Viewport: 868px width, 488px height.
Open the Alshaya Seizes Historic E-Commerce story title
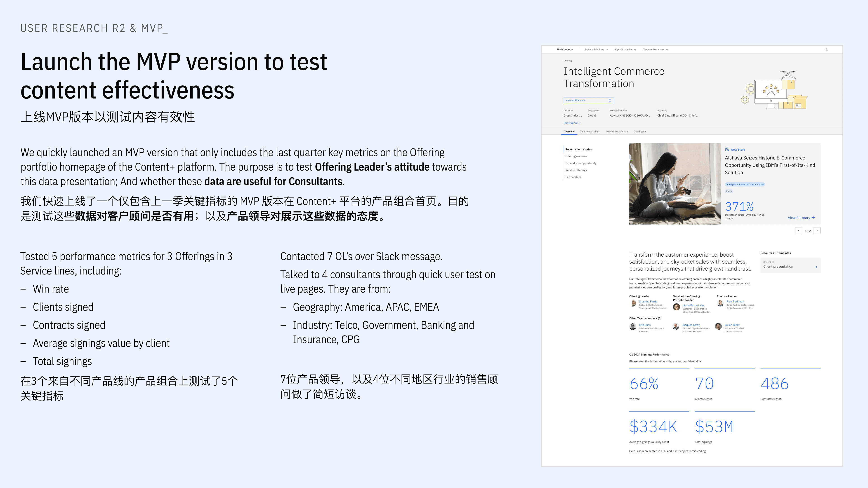tap(770, 165)
